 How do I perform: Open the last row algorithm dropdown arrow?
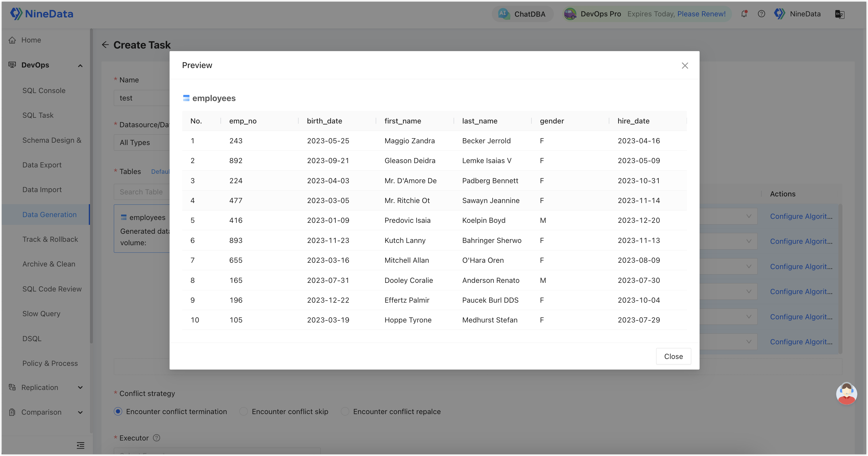[748, 342]
